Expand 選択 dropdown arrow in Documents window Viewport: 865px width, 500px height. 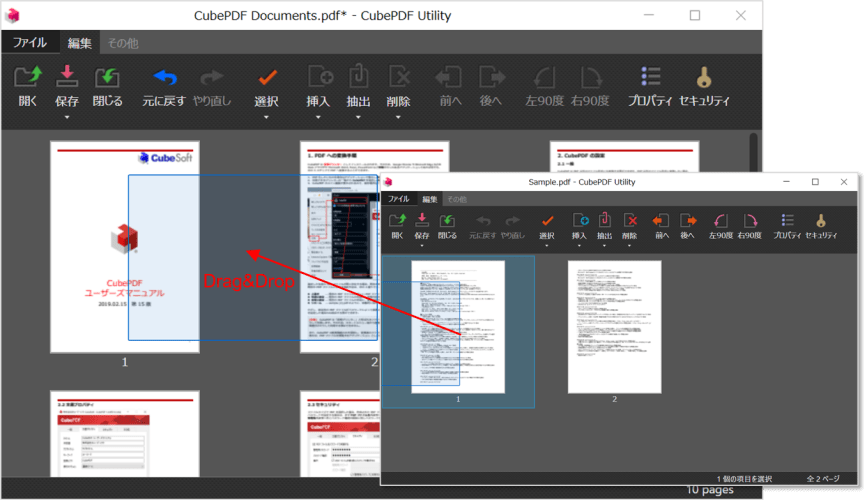(x=266, y=118)
